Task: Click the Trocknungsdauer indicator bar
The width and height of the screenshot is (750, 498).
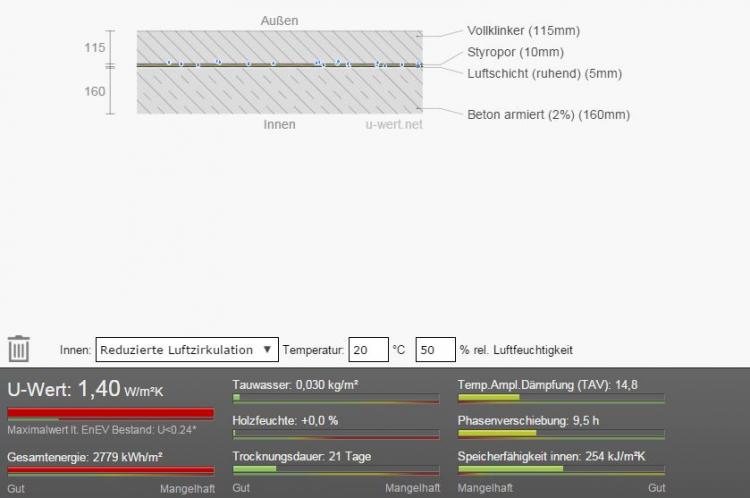Action: click(335, 469)
